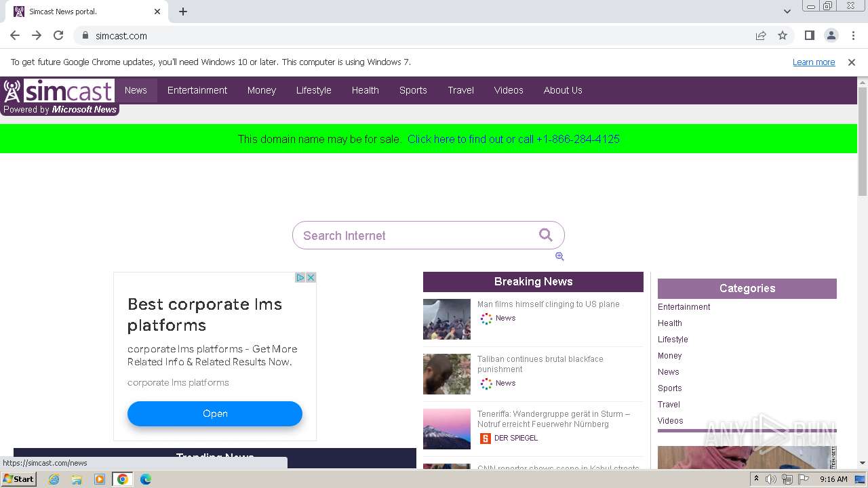Screen dimensions: 868x488
Task: Reload the simcast.com page
Action: click(x=58, y=35)
